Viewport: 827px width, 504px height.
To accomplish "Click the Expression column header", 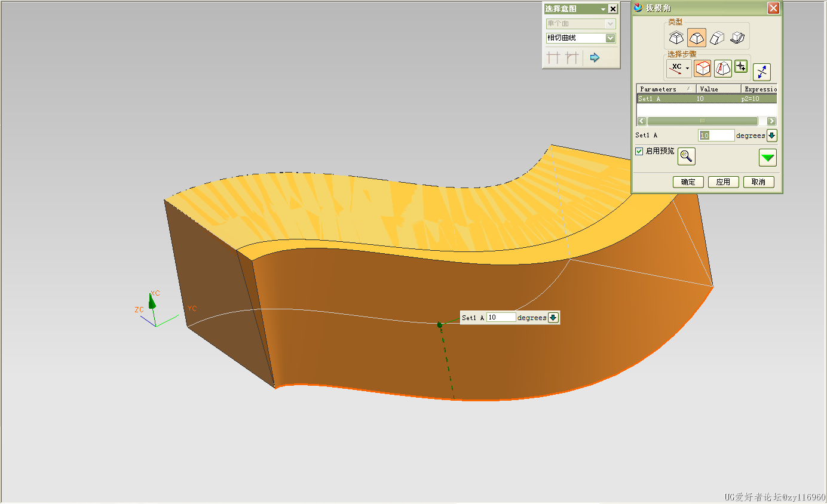I will coord(759,89).
